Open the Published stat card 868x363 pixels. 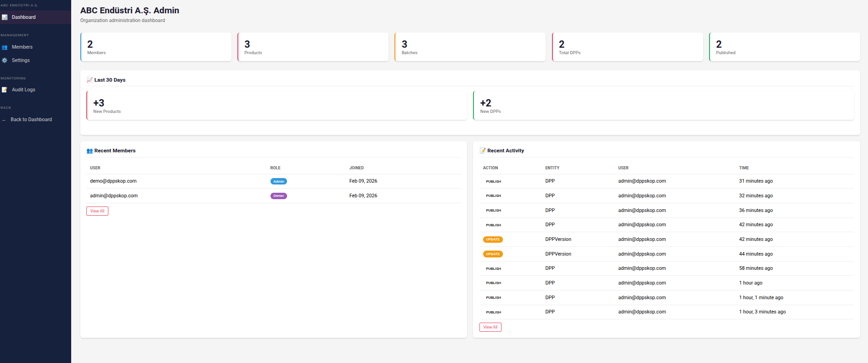pyautogui.click(x=785, y=47)
